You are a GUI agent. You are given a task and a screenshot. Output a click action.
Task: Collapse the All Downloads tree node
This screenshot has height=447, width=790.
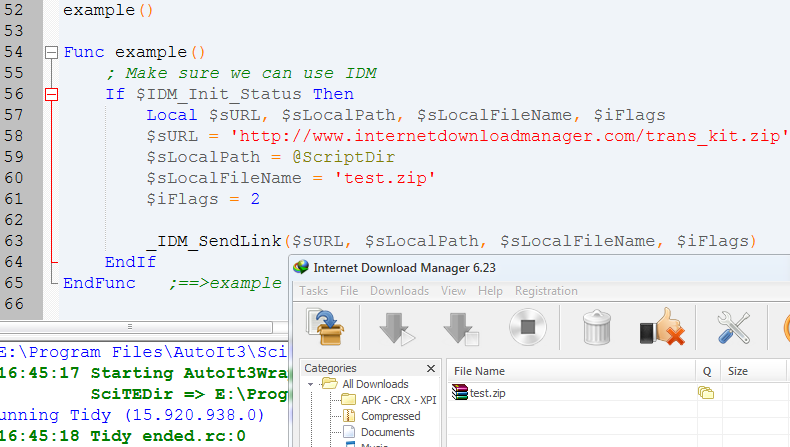310,385
